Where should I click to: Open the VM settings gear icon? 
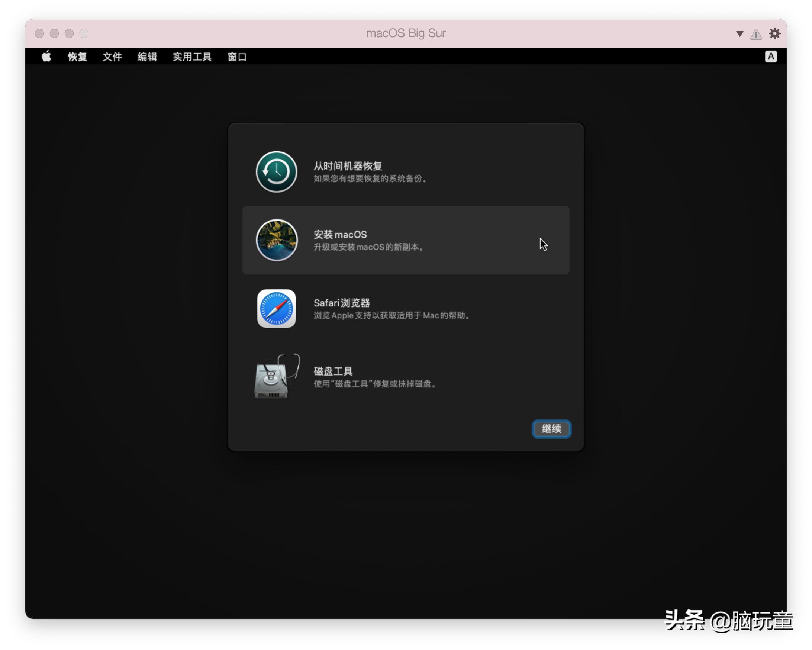pyautogui.click(x=774, y=33)
